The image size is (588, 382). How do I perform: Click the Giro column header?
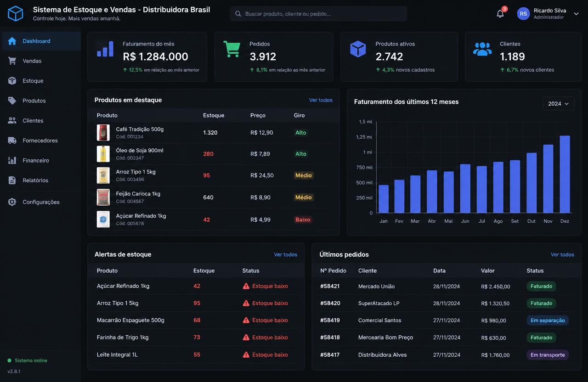point(299,115)
